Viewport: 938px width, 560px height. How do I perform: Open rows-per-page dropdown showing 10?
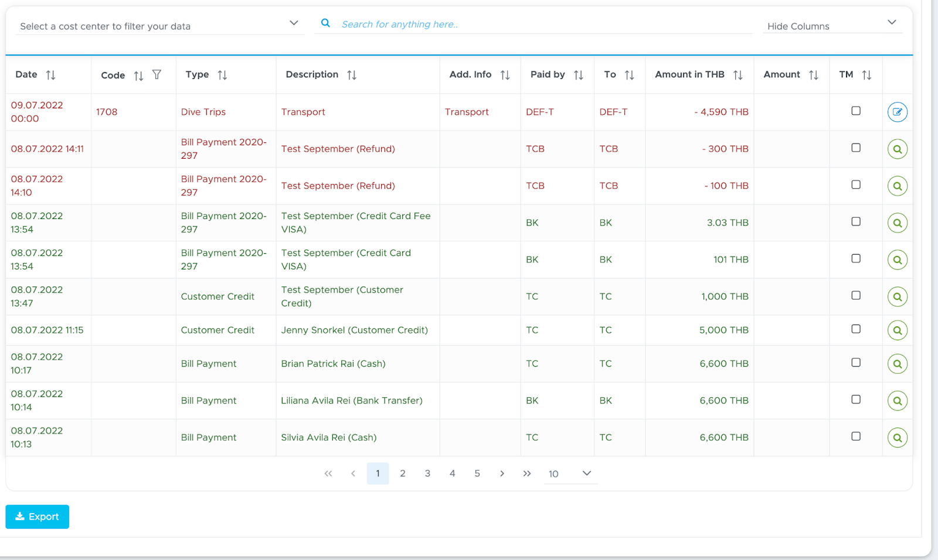[x=570, y=473]
